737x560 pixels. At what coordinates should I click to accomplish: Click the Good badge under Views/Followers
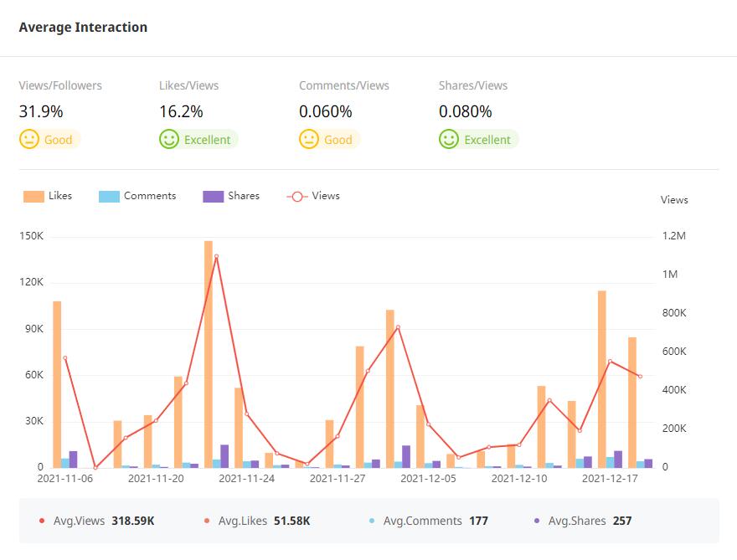click(58, 140)
